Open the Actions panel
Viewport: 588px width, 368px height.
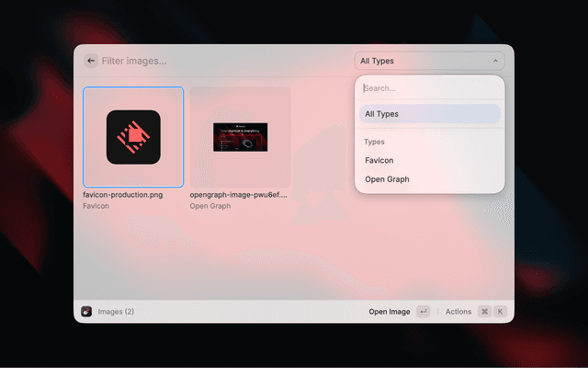tap(458, 312)
